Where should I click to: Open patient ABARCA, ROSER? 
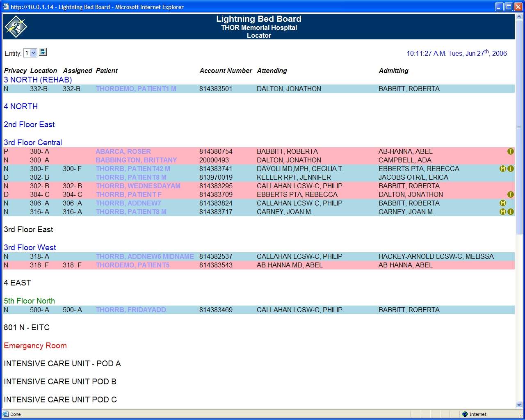[x=123, y=151]
